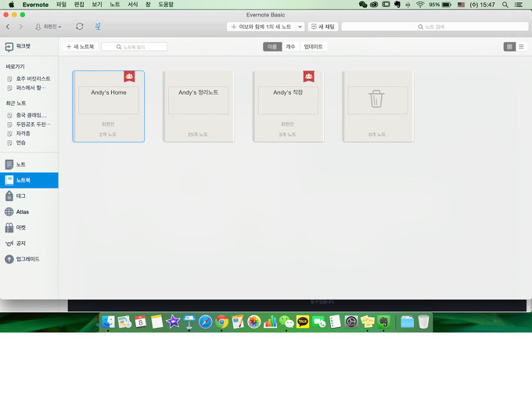Viewport: 532px width, 399px height.
Task: Open the Andy's 직장 notebook
Action: (x=288, y=106)
